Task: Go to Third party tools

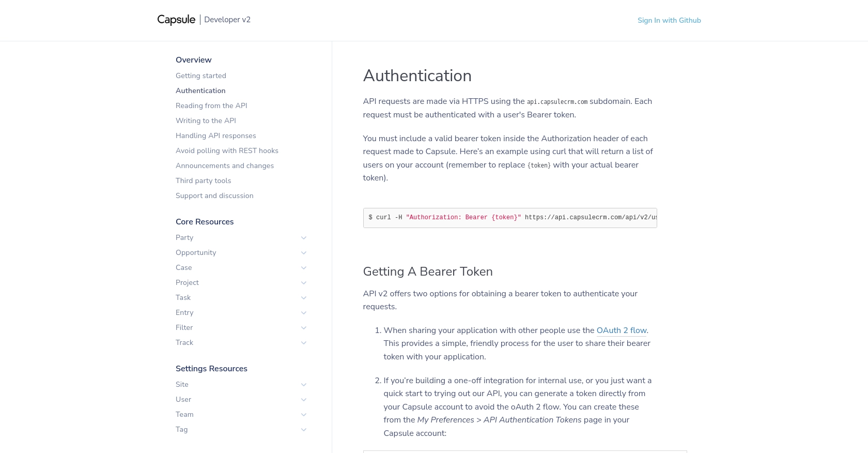Action: point(203,180)
